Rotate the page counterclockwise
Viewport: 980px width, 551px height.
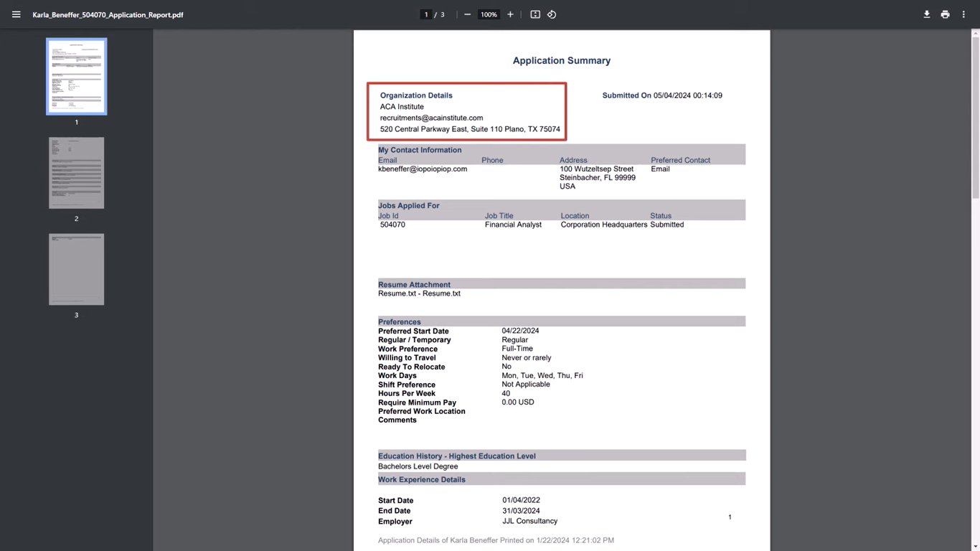pyautogui.click(x=552, y=14)
